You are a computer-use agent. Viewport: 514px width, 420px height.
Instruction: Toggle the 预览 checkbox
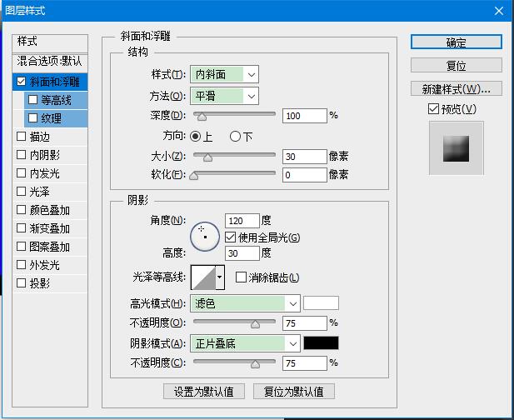(x=432, y=109)
